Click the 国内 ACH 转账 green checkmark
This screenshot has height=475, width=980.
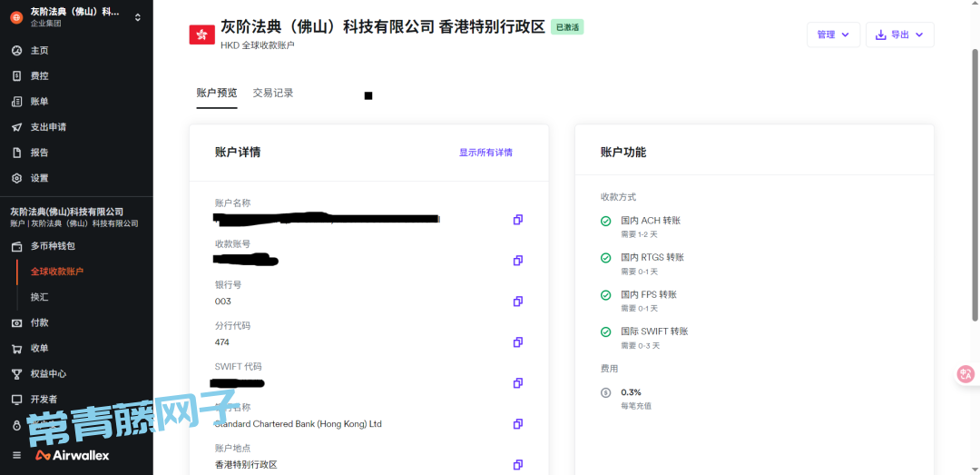[605, 221]
